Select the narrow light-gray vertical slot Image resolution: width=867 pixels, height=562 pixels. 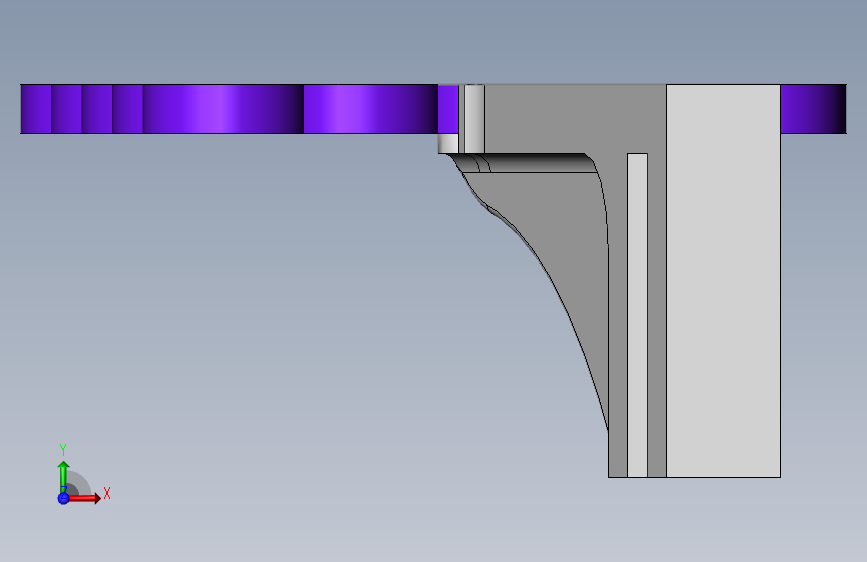point(638,315)
